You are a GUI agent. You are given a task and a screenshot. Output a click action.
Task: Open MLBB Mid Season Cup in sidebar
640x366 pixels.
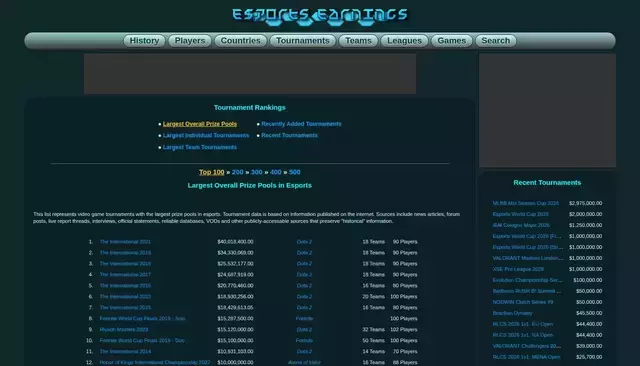(526, 203)
